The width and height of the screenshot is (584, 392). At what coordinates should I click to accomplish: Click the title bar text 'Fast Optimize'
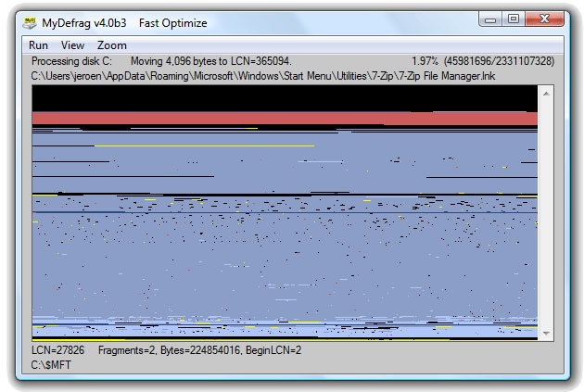pyautogui.click(x=172, y=22)
